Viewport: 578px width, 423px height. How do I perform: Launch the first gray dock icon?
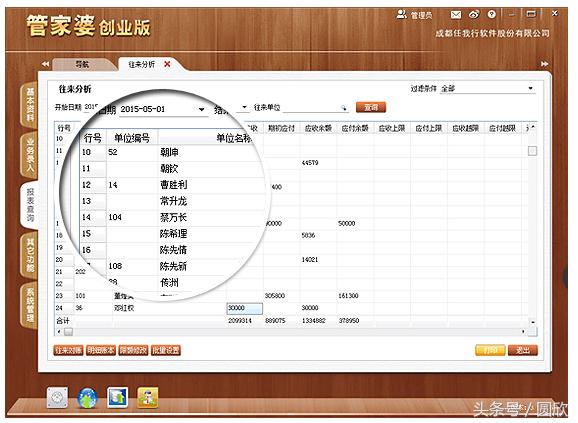[x=57, y=398]
